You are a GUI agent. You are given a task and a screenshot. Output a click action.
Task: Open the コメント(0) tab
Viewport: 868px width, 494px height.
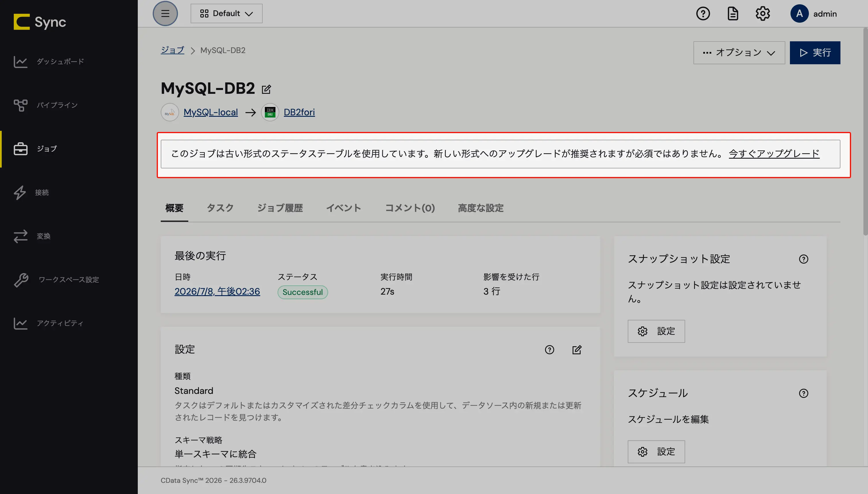(x=410, y=208)
